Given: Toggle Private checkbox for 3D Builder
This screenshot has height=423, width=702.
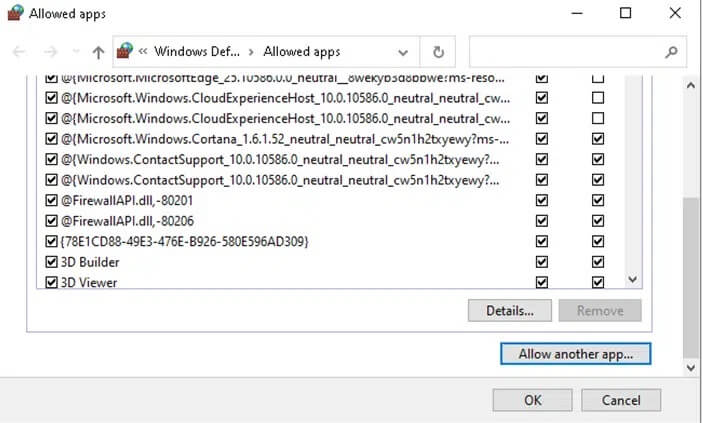Looking at the screenshot, I should [x=542, y=262].
